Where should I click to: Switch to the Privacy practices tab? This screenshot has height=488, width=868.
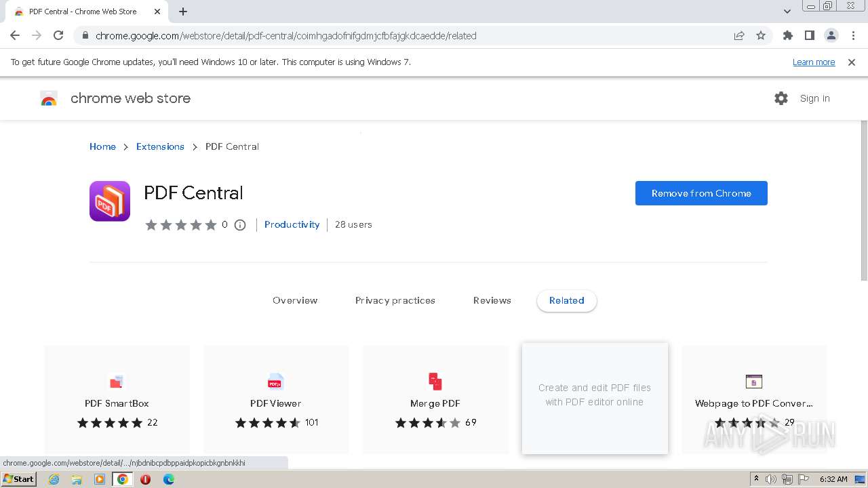click(395, 300)
